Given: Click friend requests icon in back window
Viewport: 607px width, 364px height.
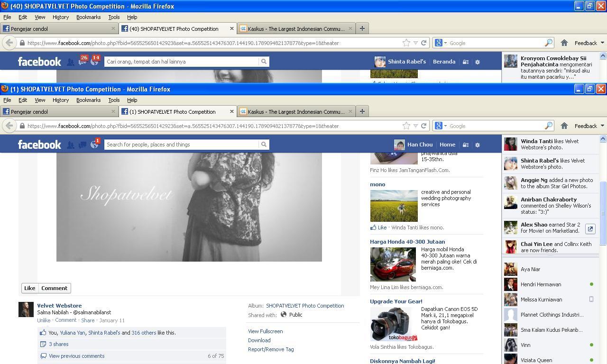Looking at the screenshot, I should [x=70, y=62].
